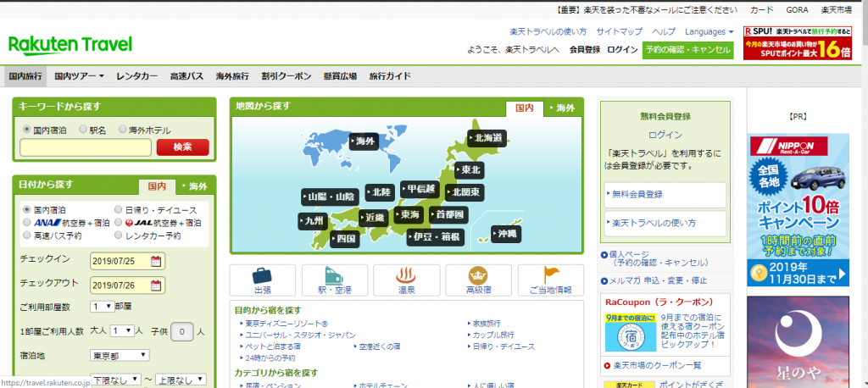Open check-in date calendar icon
868x388 pixels.
click(x=156, y=261)
